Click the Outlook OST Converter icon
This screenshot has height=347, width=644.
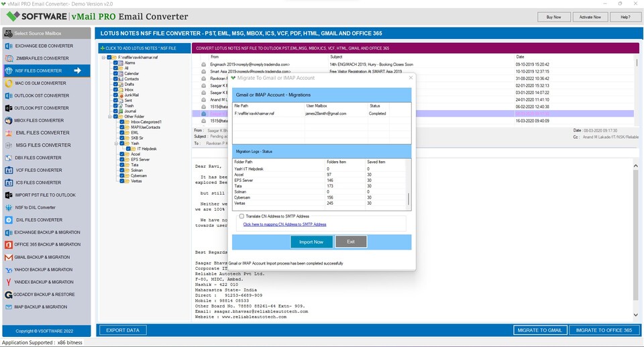point(9,95)
